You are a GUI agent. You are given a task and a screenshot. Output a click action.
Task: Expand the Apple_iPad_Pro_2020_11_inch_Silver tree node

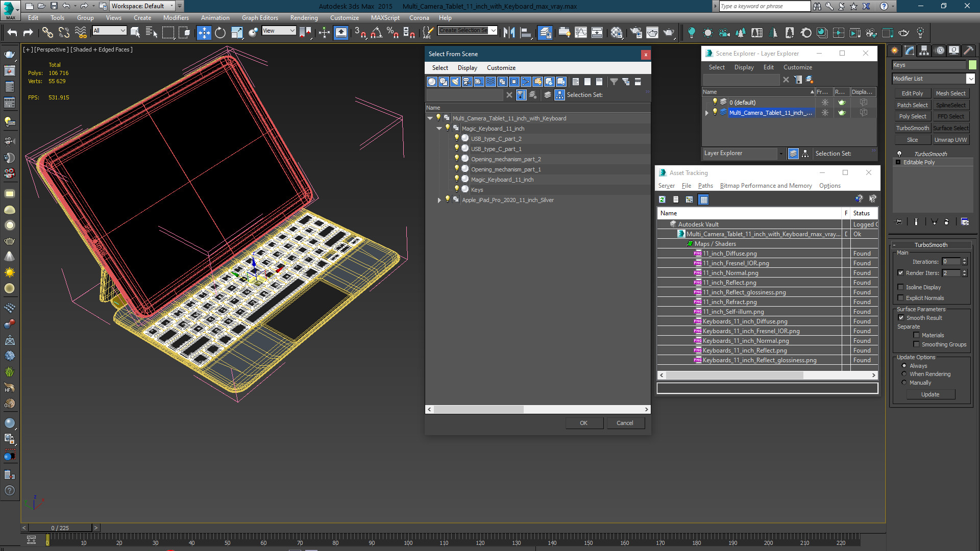pyautogui.click(x=439, y=200)
